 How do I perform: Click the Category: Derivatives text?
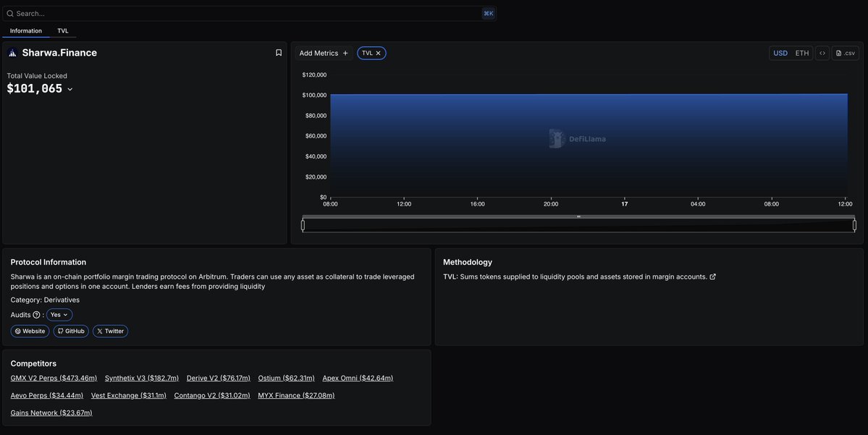pyautogui.click(x=45, y=300)
